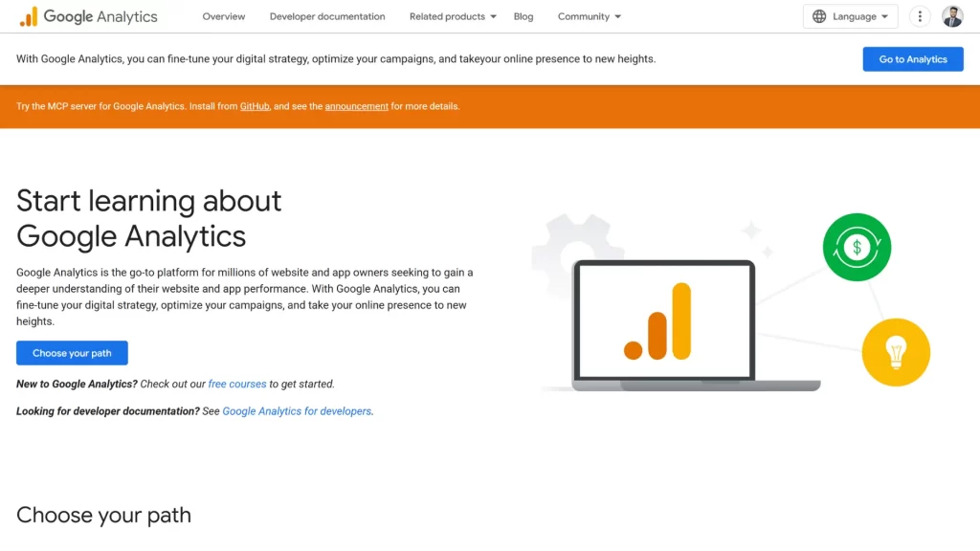Image resolution: width=980 pixels, height=551 pixels.
Task: Go to the Overview page
Action: (x=223, y=16)
